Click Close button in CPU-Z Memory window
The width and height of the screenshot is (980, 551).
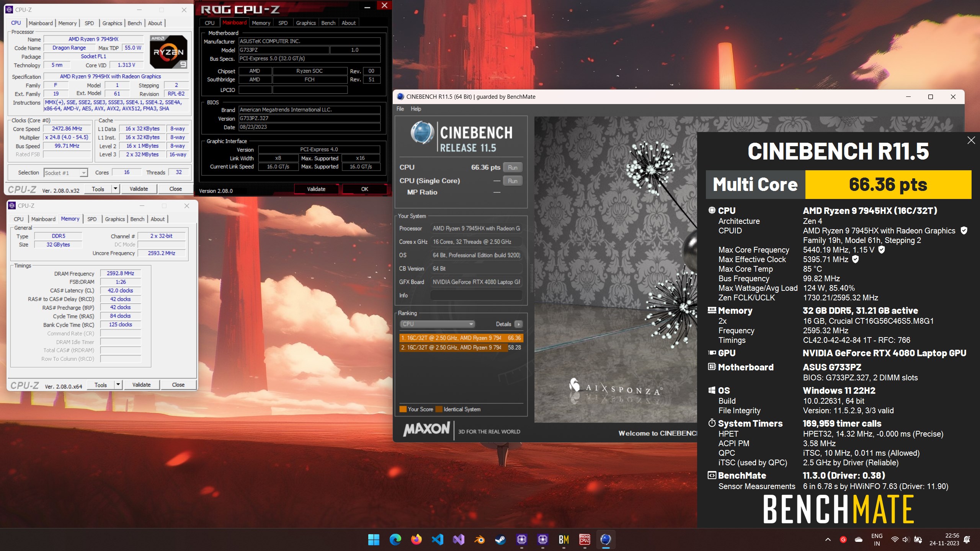tap(178, 385)
